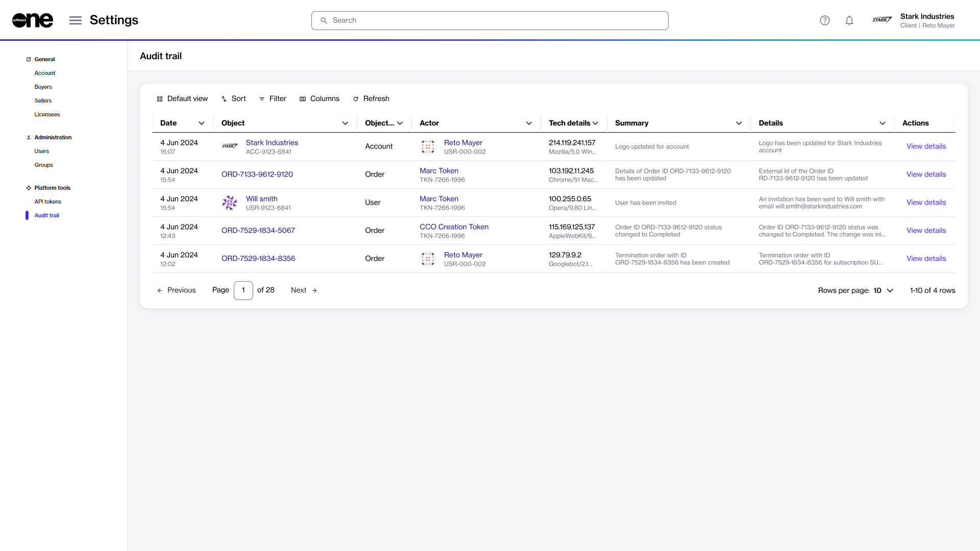Open the hamburger navigation menu

[x=76, y=20]
